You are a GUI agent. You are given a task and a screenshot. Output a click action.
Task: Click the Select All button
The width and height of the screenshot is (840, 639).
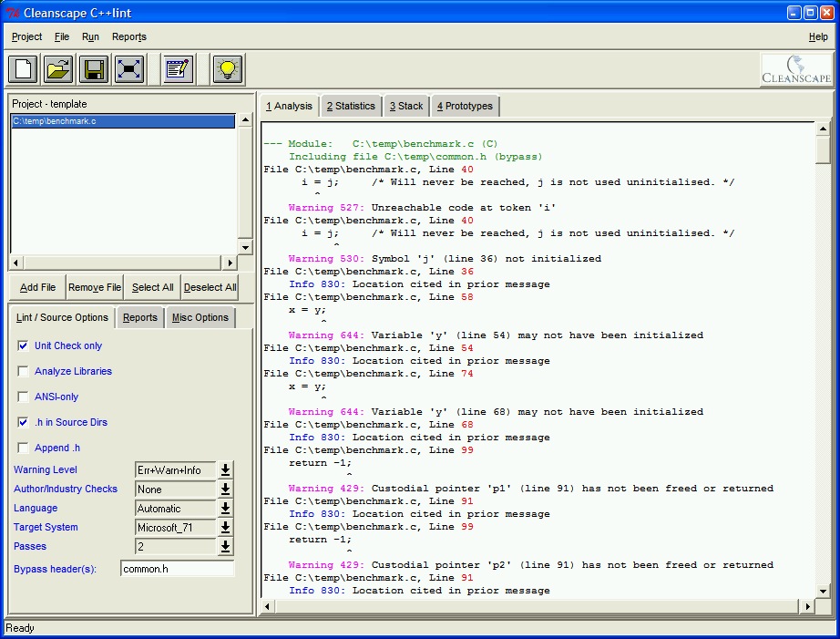pos(153,287)
